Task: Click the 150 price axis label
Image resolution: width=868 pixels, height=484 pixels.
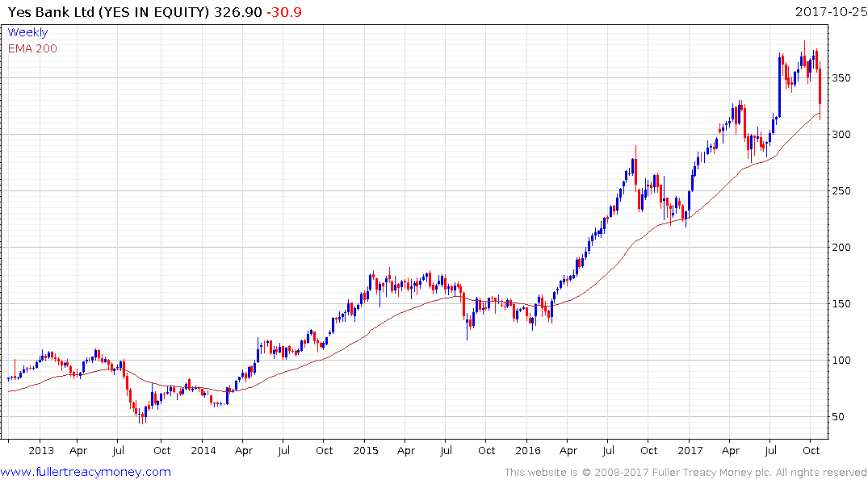Action: (841, 303)
